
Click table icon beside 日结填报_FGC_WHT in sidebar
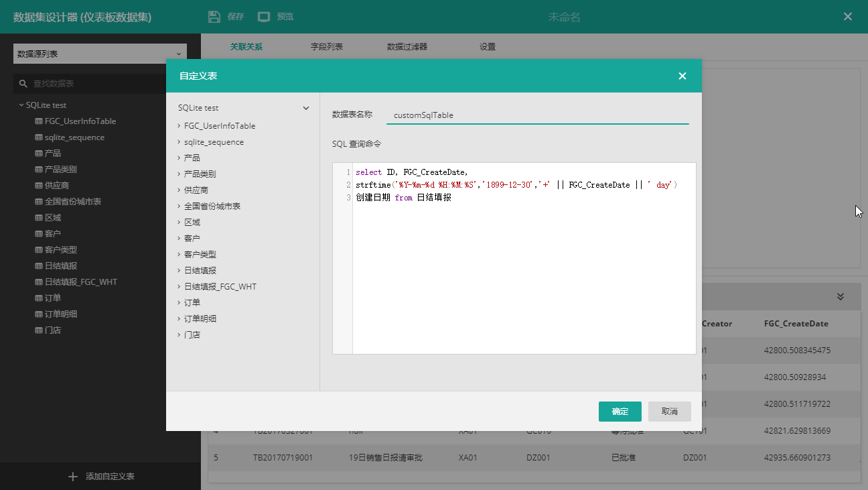[39, 282]
